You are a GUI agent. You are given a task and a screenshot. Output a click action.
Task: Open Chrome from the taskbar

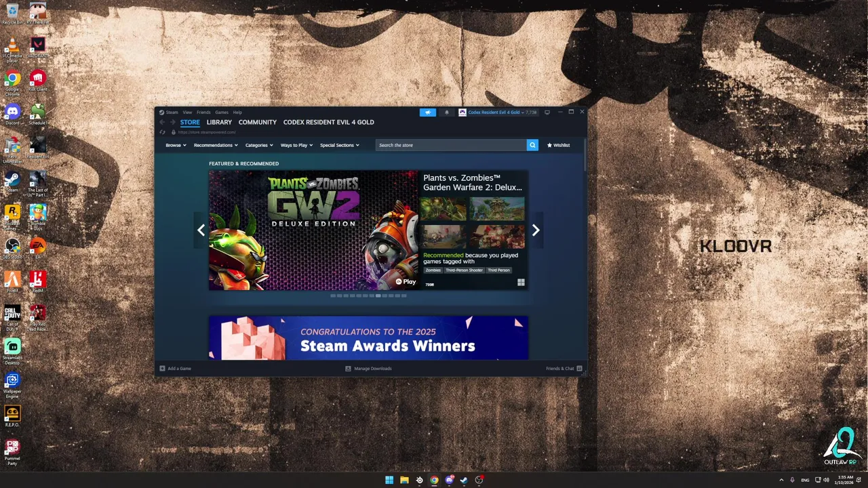pos(434,480)
